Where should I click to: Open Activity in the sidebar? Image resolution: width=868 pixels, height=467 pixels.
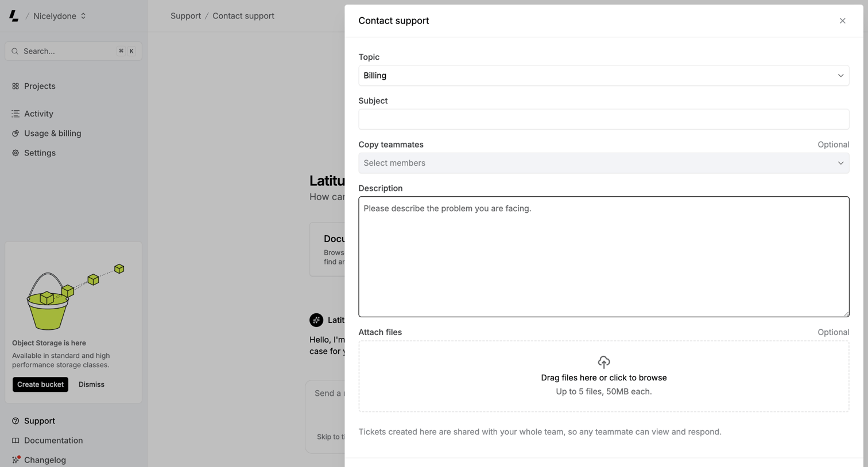tap(38, 114)
